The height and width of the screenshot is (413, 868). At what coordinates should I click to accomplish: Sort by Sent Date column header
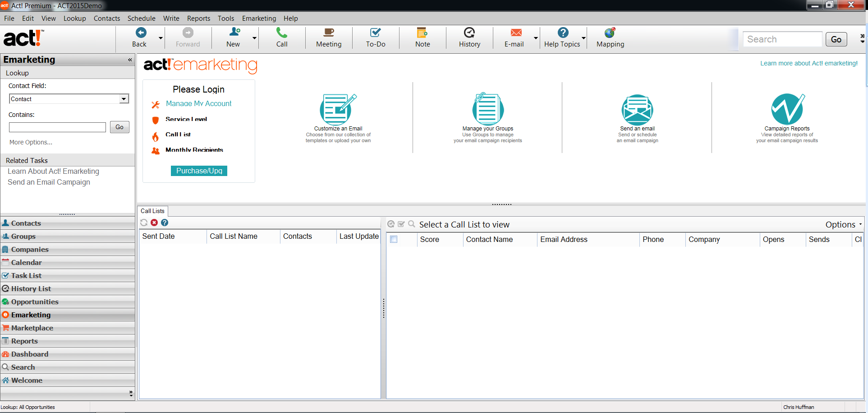173,236
